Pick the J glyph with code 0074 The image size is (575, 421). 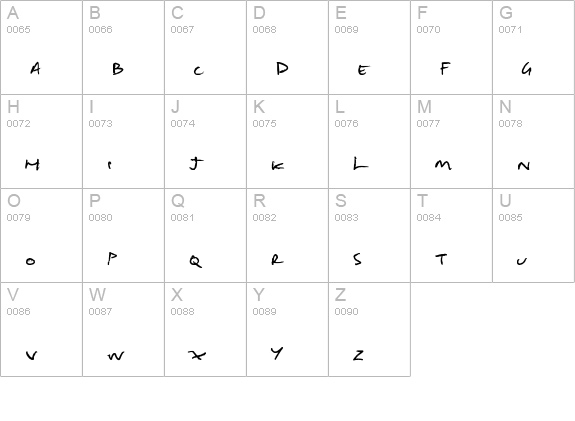[x=205, y=142]
